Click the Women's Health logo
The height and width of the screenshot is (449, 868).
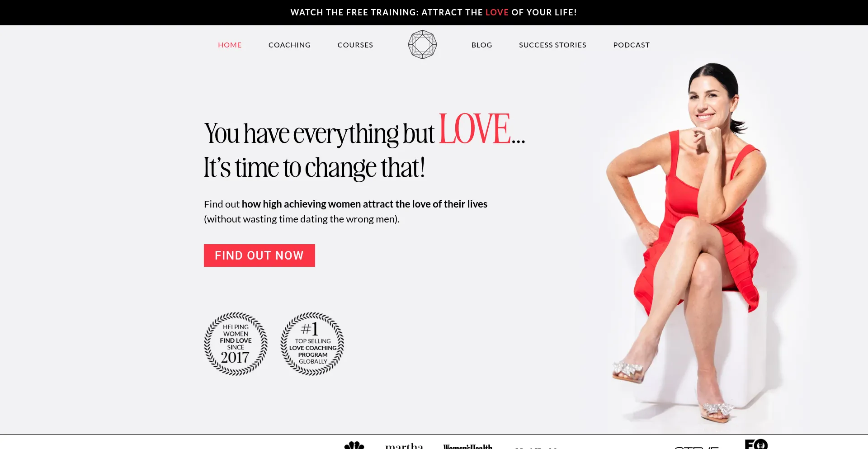click(468, 446)
